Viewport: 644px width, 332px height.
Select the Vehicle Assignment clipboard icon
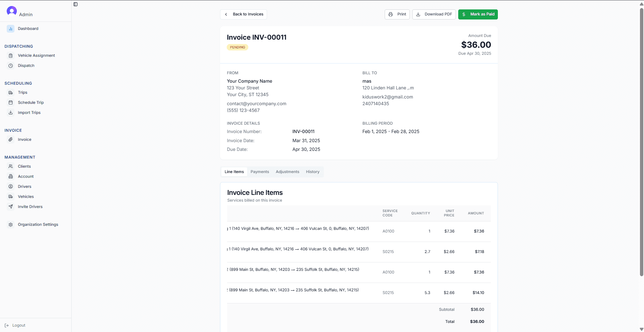(x=10, y=55)
